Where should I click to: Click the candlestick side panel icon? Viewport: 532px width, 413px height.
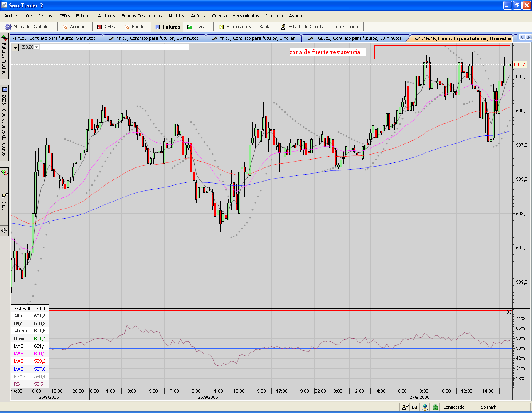pyautogui.click(x=4, y=172)
